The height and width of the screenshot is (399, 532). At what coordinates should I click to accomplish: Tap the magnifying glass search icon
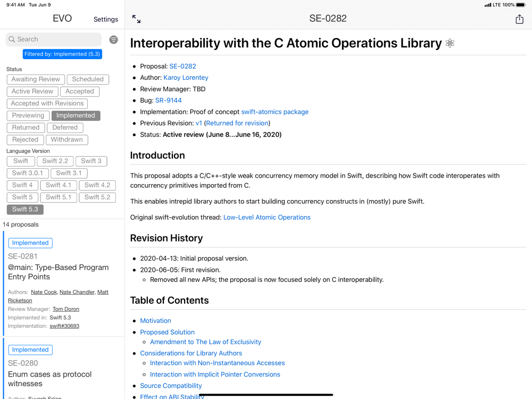point(12,39)
